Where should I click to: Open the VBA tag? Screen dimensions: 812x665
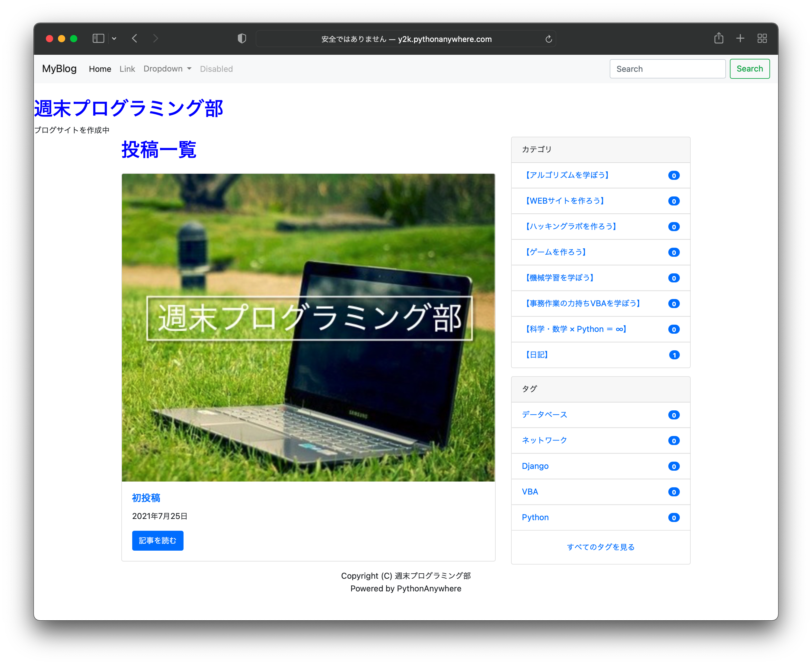tap(530, 492)
